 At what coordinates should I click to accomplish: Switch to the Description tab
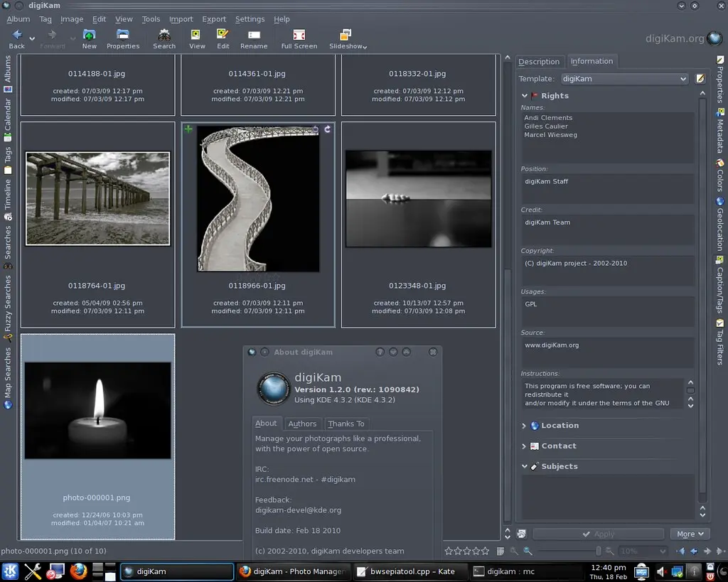539,62
